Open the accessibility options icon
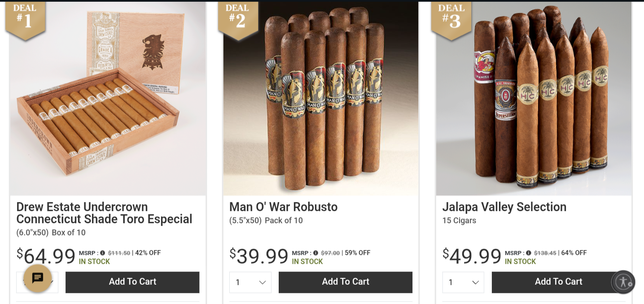This screenshot has height=304, width=644. click(623, 282)
